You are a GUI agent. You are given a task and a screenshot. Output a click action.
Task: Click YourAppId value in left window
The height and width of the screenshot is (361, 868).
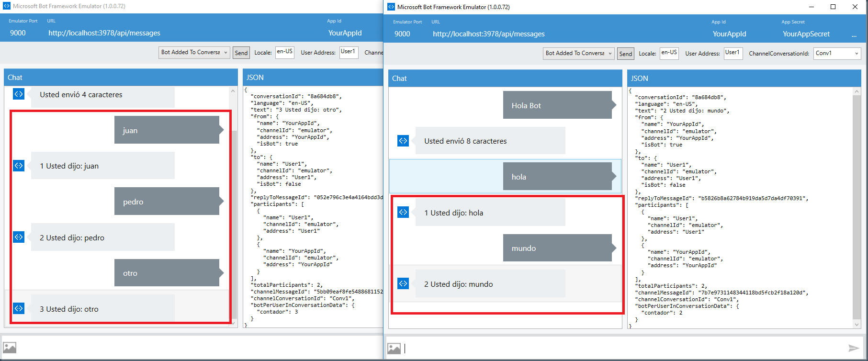tap(345, 33)
